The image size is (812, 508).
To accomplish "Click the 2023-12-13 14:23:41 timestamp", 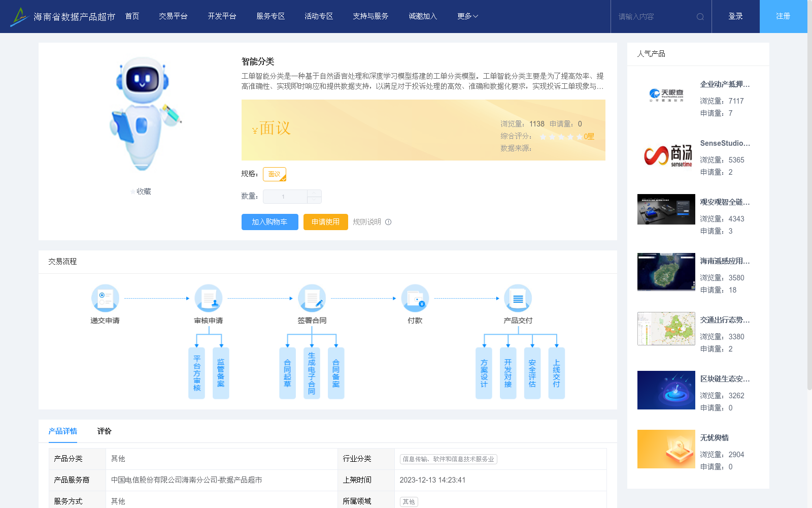I will click(432, 480).
